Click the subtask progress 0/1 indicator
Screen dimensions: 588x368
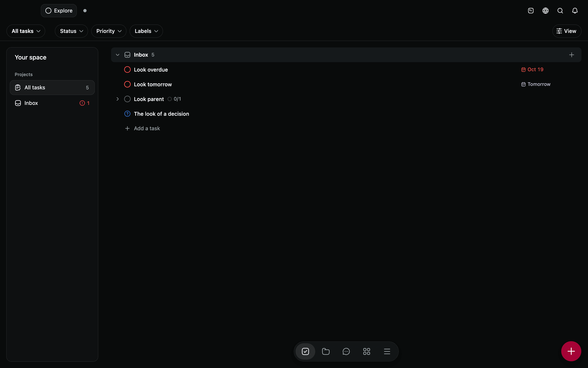click(x=174, y=99)
